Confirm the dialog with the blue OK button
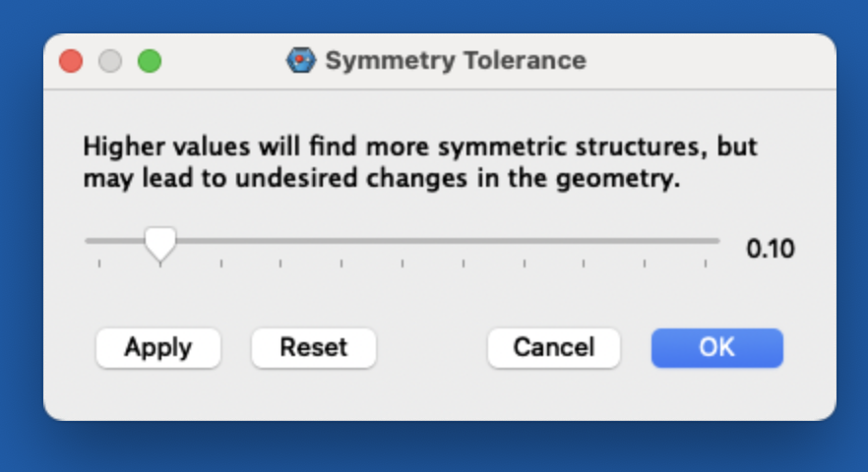 [x=716, y=348]
